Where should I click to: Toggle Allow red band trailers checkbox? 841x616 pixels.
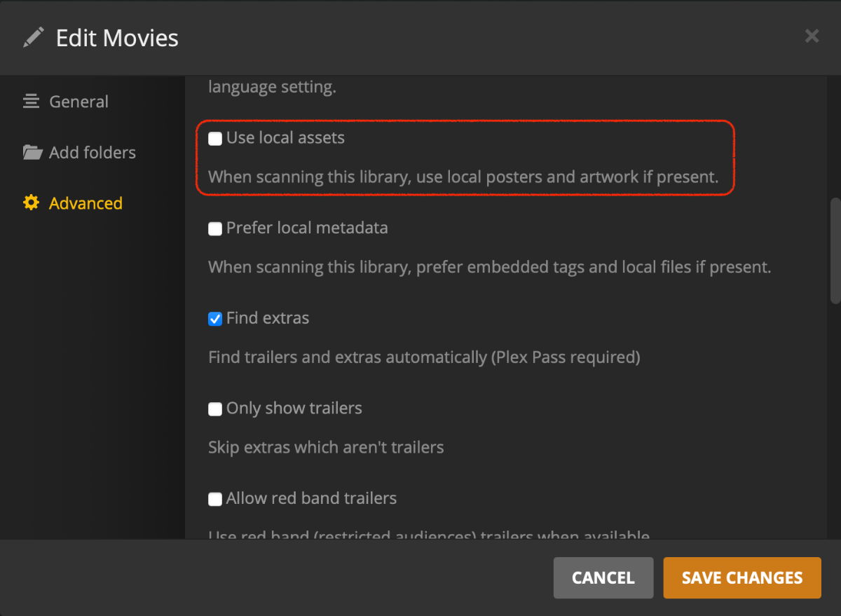pos(215,499)
